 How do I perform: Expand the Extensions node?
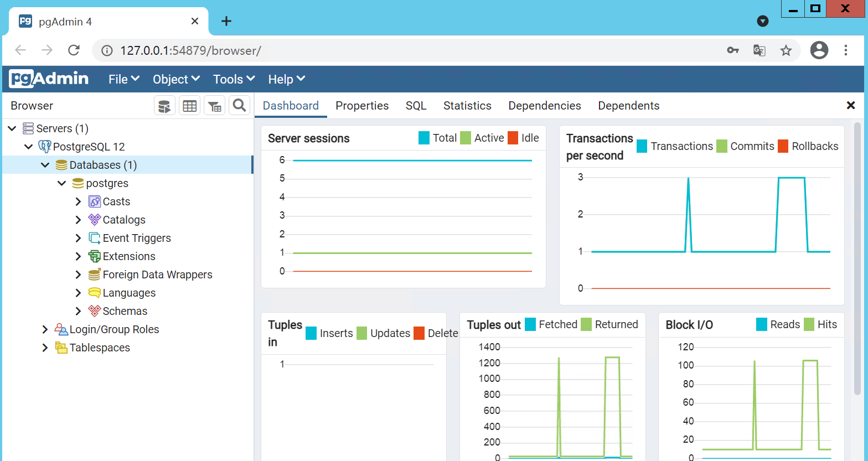pyautogui.click(x=79, y=256)
